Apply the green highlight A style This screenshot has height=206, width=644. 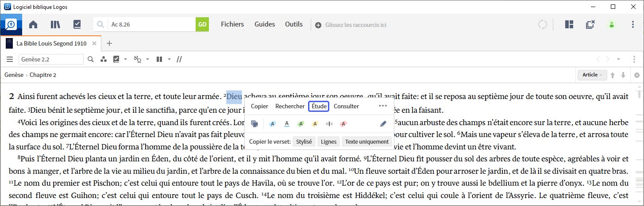(301, 124)
